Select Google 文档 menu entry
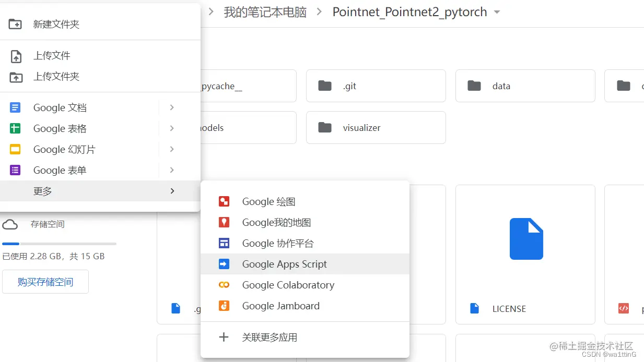 click(x=100, y=108)
